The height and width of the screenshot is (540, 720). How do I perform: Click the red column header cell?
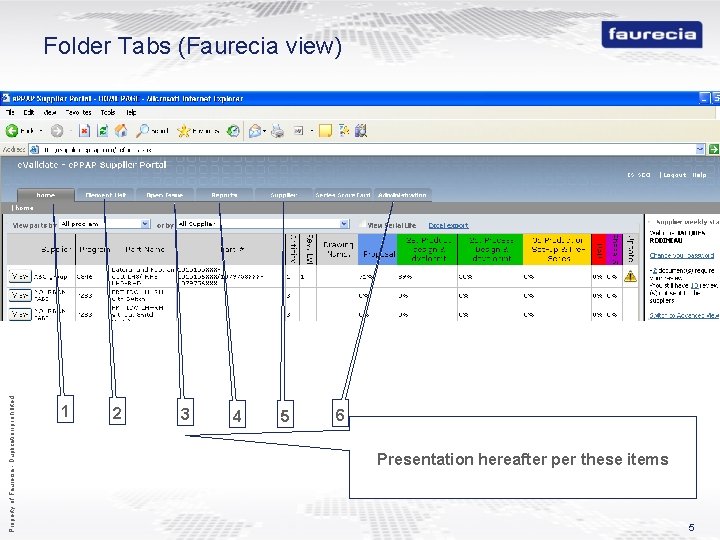pyautogui.click(x=599, y=249)
